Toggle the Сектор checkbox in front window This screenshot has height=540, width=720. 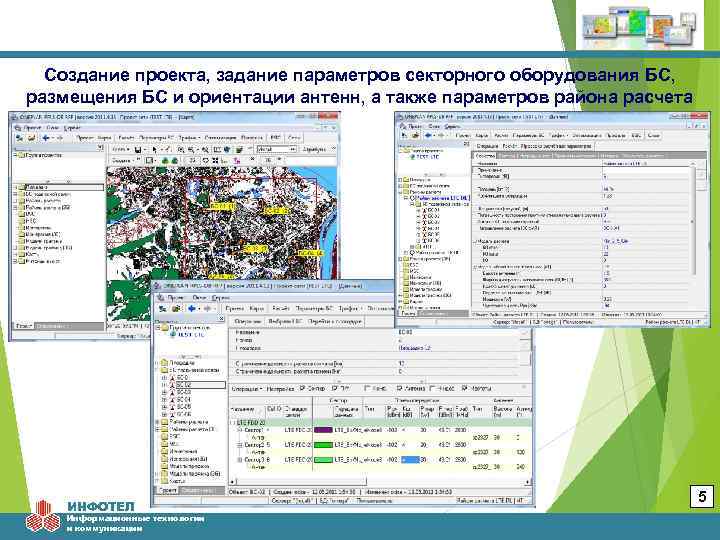302,388
